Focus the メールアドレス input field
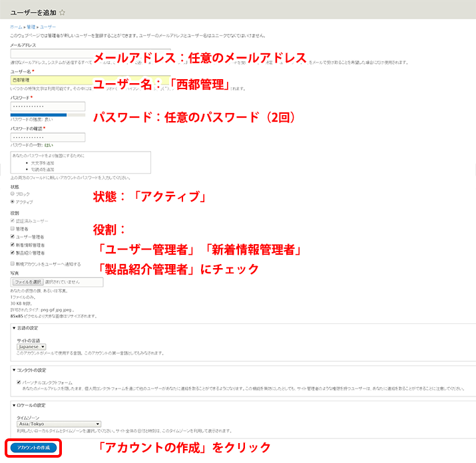This screenshot has height=463, width=476. (x=91, y=53)
